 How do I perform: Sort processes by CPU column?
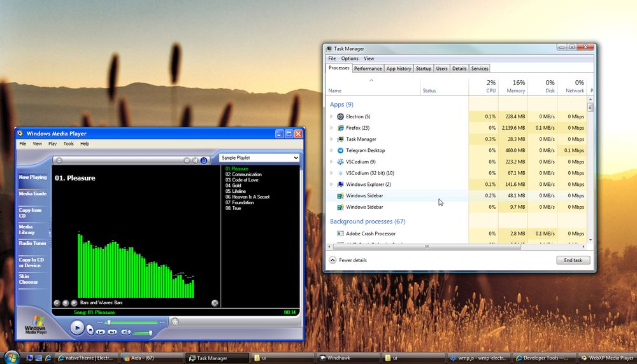pyautogui.click(x=483, y=87)
